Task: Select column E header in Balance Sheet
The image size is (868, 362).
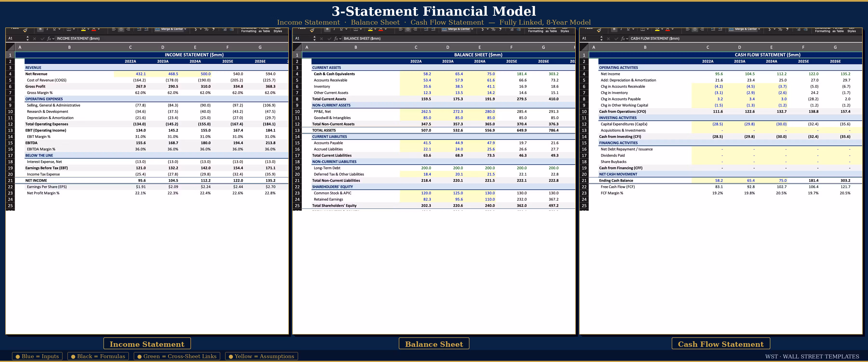Action: tap(480, 47)
